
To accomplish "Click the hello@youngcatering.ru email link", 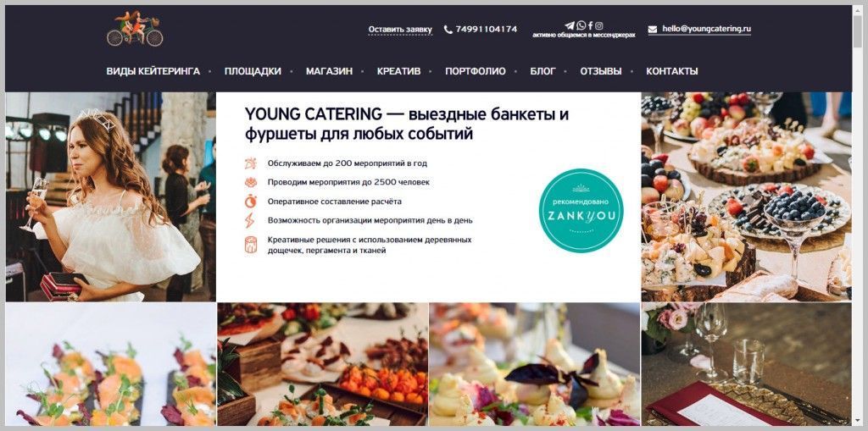I will 706,30.
